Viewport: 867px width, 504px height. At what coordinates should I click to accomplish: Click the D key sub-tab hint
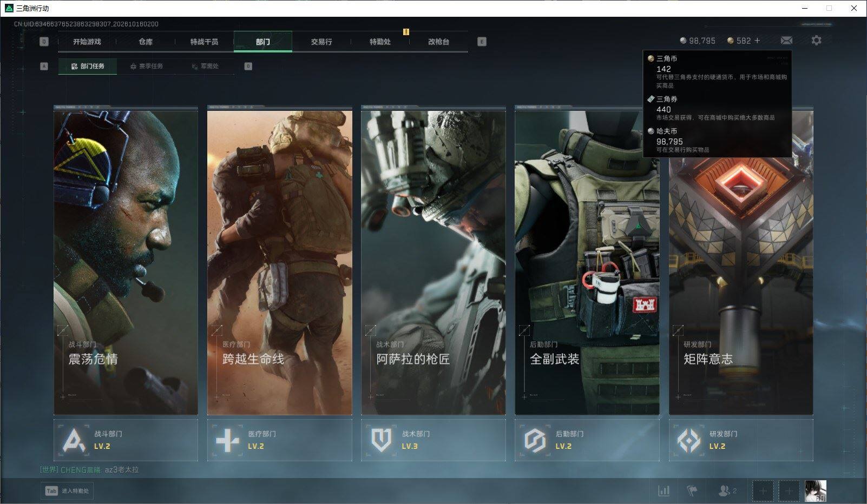click(248, 67)
